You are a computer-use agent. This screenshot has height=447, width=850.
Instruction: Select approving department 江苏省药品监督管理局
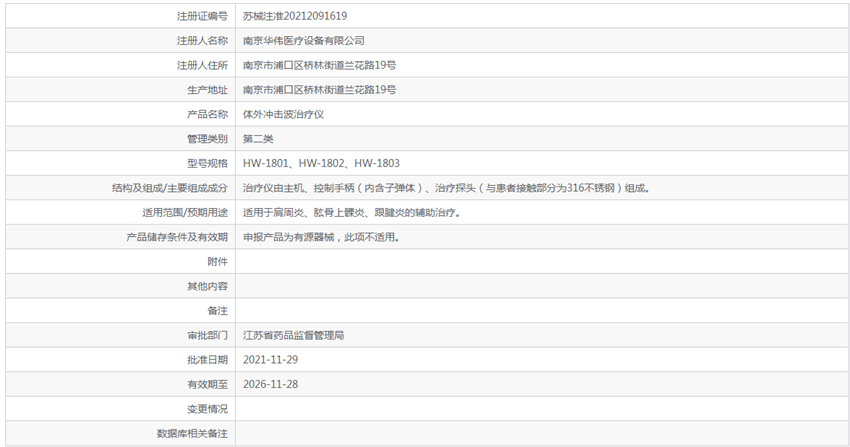coord(293,335)
